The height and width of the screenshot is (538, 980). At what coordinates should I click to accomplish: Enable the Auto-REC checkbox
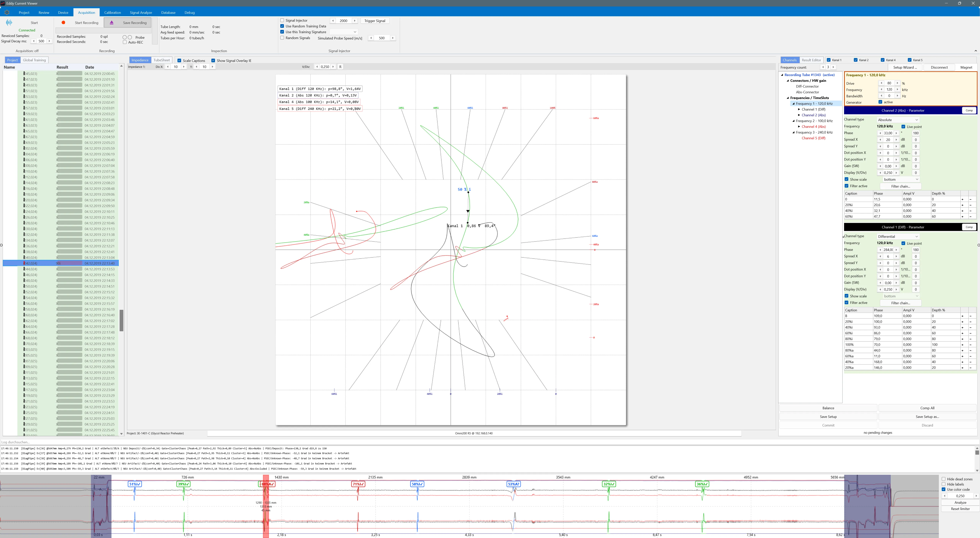(125, 42)
